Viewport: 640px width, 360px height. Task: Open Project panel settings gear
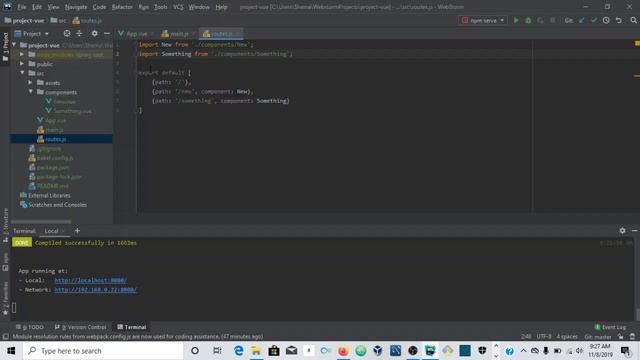[x=95, y=33]
